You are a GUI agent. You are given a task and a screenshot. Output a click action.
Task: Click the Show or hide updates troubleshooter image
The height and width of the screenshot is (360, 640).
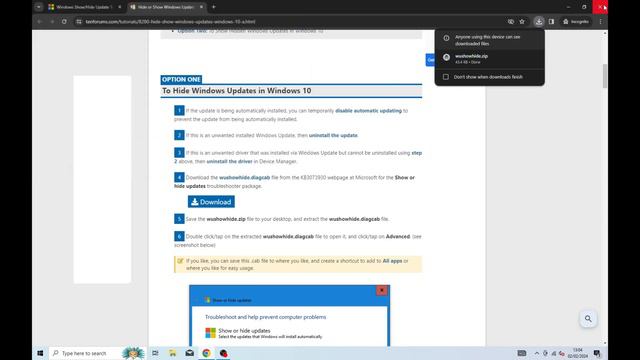coord(289,316)
